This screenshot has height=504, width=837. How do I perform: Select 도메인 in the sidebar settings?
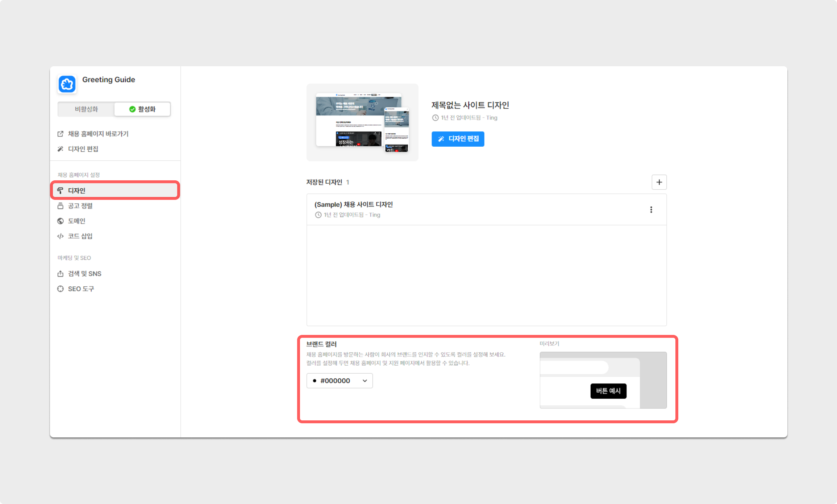point(77,221)
